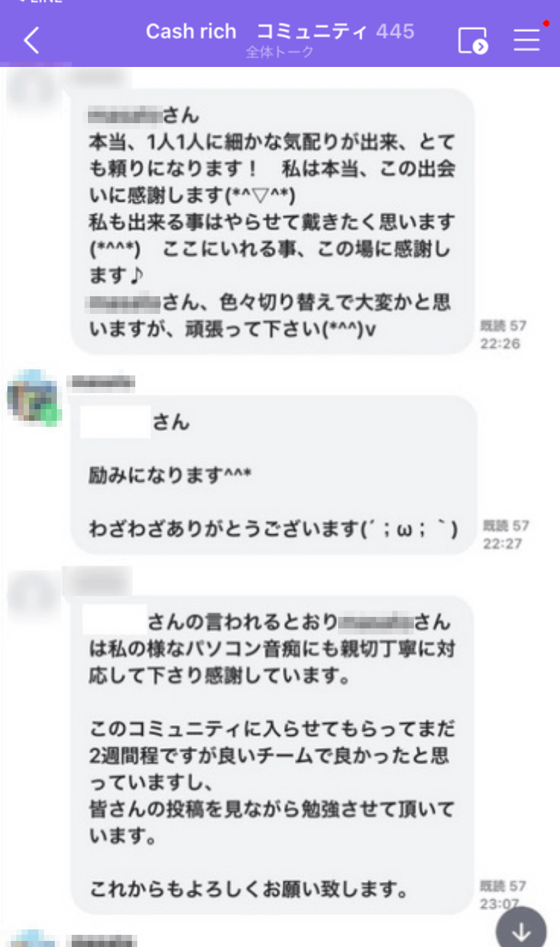Image resolution: width=560 pixels, height=947 pixels.
Task: Tap the red notification dot on the menu
Action: coord(545,24)
